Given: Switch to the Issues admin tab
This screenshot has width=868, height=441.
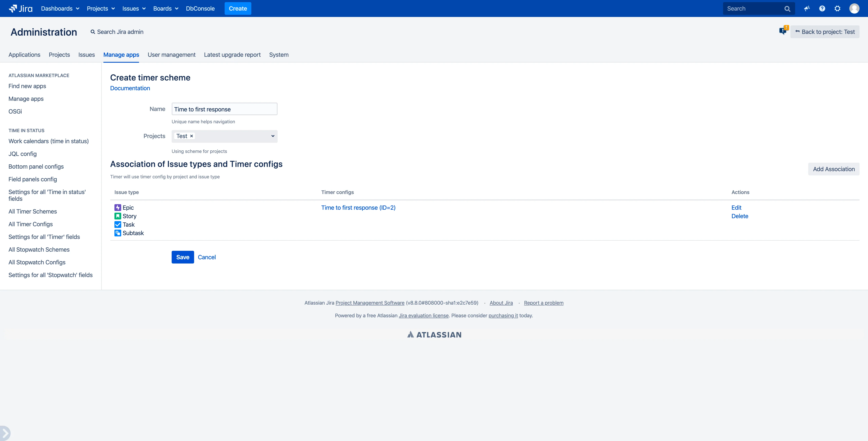Looking at the screenshot, I should click(x=87, y=55).
